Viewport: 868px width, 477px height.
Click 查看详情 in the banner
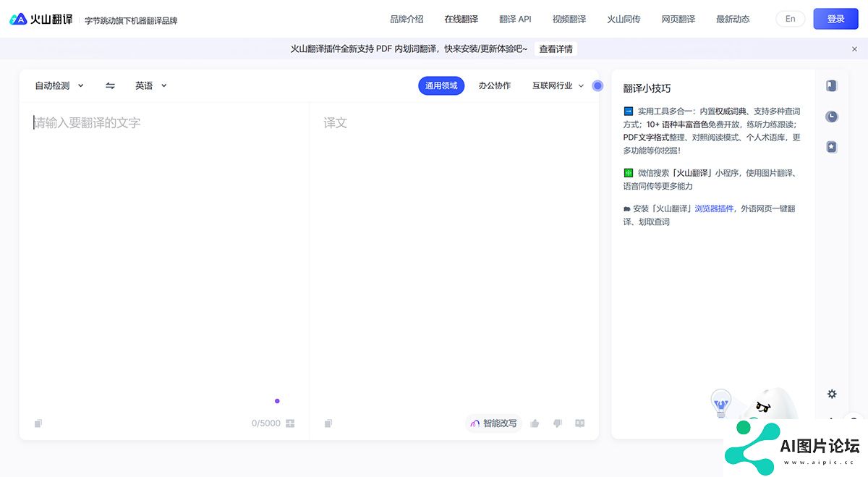tap(556, 49)
